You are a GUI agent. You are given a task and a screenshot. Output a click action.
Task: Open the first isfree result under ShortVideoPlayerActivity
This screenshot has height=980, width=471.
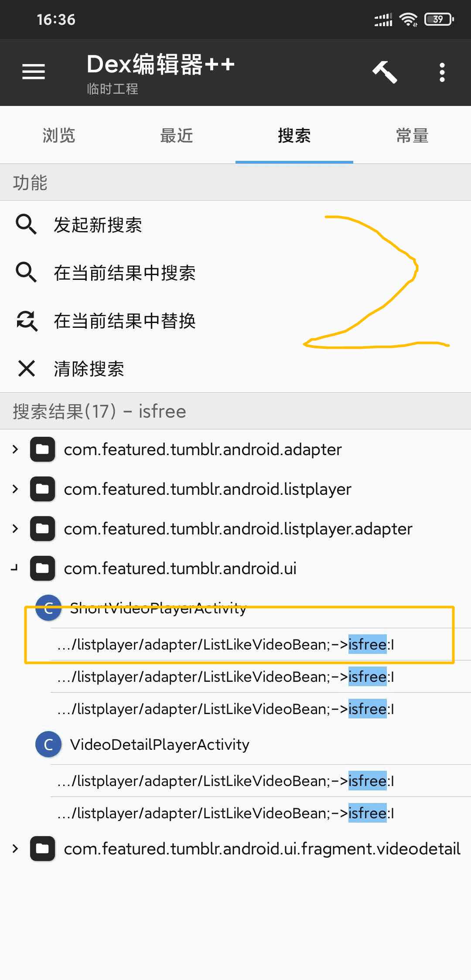[x=261, y=644]
